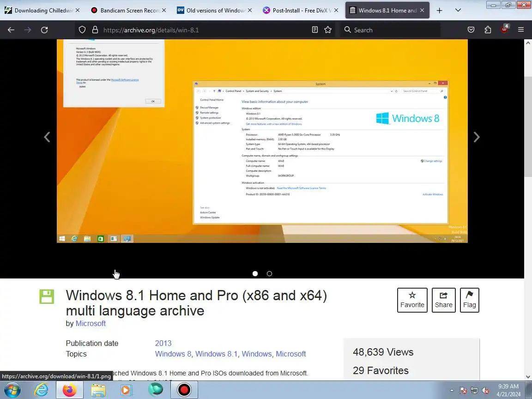Open Windows Media Player from the taskbar
Screen dimensions: 532x399
click(126, 390)
